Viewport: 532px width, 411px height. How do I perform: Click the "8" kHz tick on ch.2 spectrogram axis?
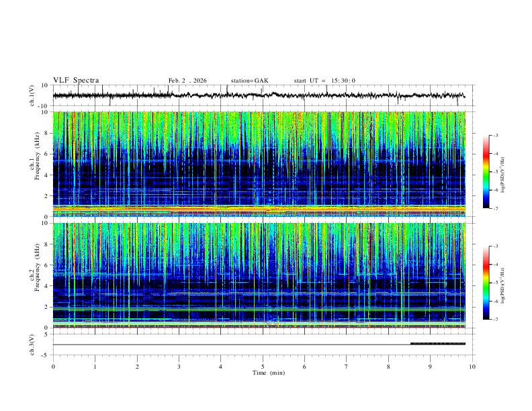[47, 244]
